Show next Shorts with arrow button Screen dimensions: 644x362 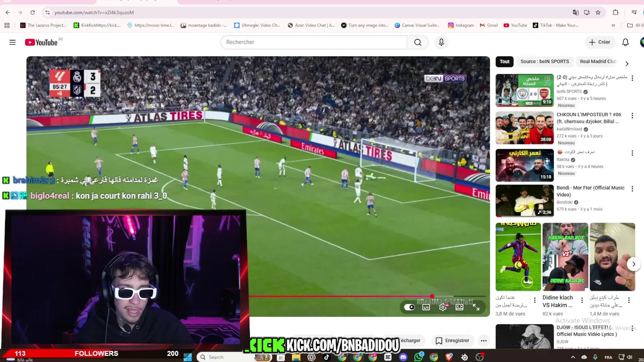pos(633,264)
